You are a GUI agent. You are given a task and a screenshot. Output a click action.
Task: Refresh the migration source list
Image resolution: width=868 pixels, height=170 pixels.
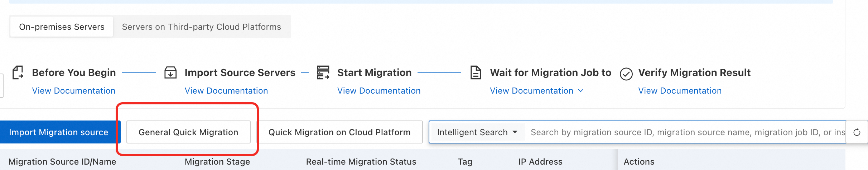click(x=857, y=132)
